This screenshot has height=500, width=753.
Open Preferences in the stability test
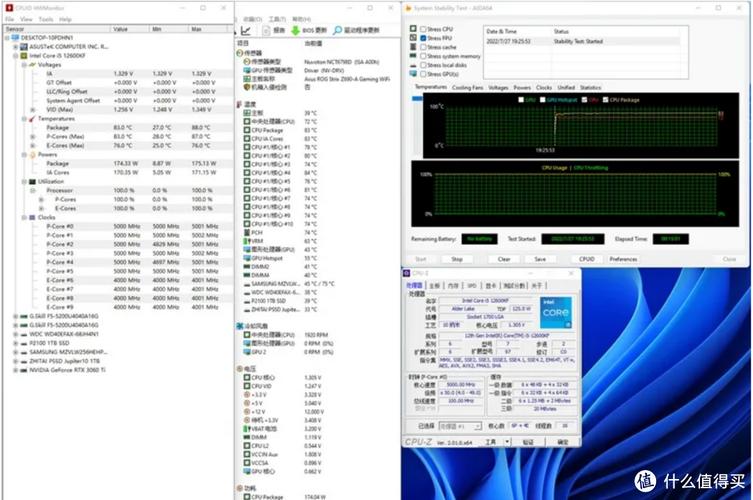[623, 259]
